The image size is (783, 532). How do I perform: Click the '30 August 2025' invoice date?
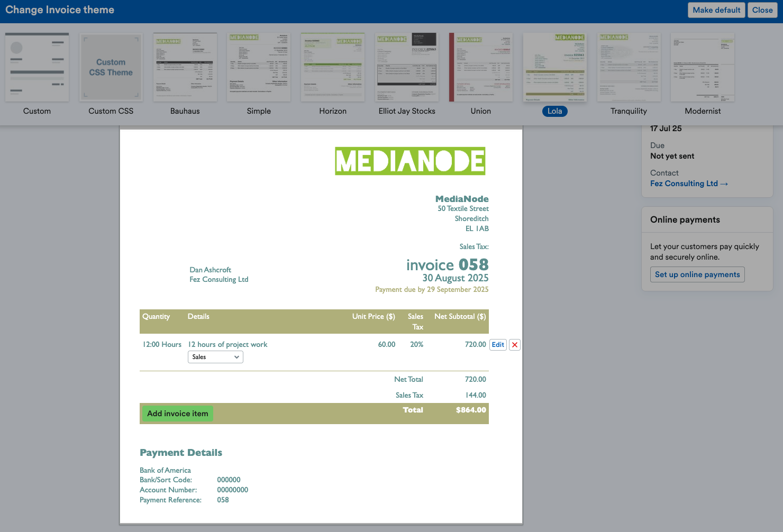click(x=456, y=278)
